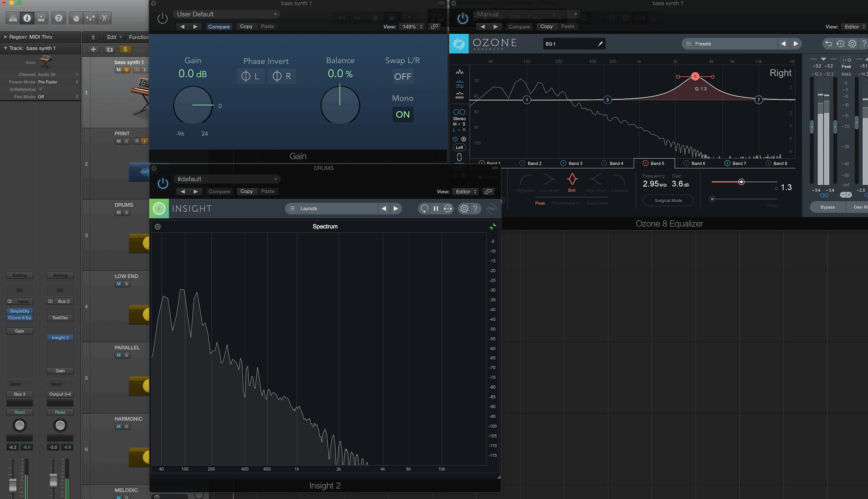Open the Editors scissors icon in Logic toolbar

click(x=104, y=18)
